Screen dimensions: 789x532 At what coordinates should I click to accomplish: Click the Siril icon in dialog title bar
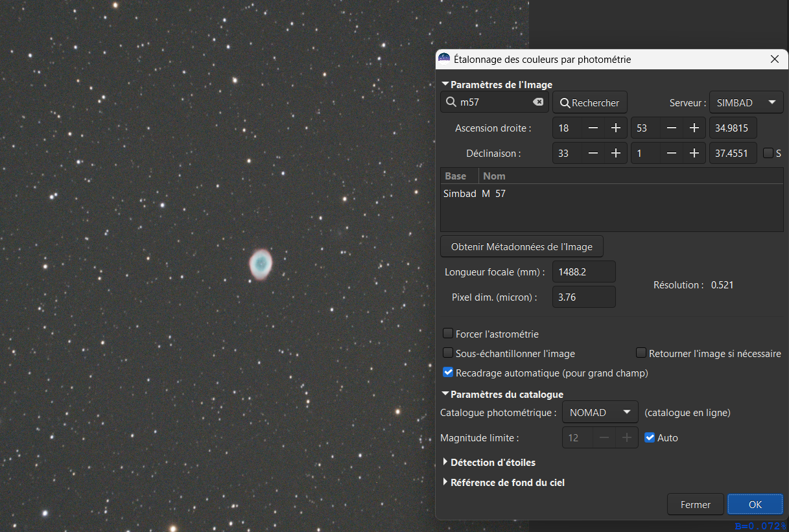pyautogui.click(x=444, y=59)
